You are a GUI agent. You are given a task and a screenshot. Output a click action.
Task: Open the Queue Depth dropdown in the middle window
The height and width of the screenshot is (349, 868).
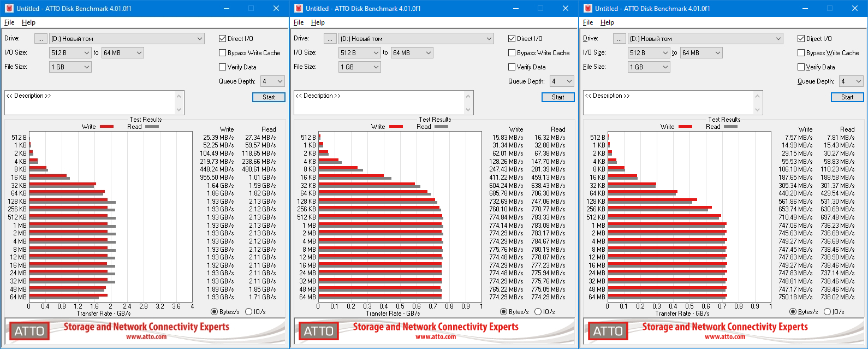click(x=562, y=81)
